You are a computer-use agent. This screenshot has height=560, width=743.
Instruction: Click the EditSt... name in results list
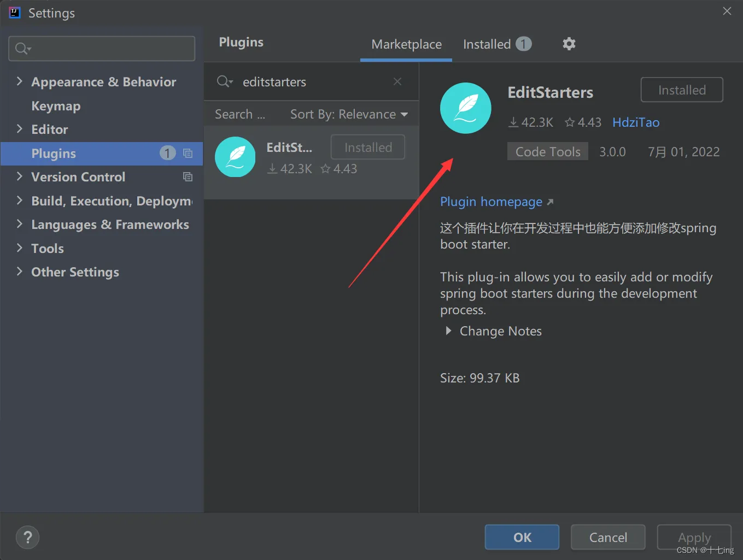[x=289, y=148]
